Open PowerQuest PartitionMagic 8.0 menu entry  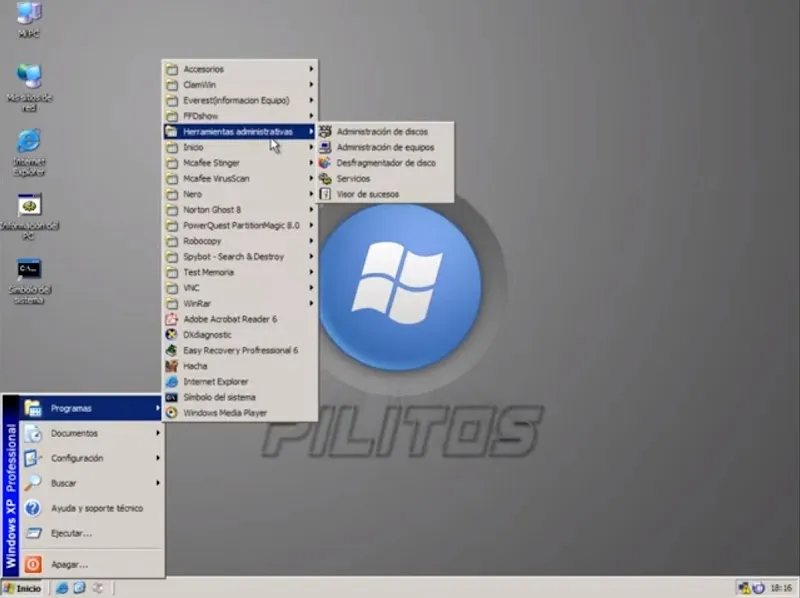pyautogui.click(x=240, y=226)
